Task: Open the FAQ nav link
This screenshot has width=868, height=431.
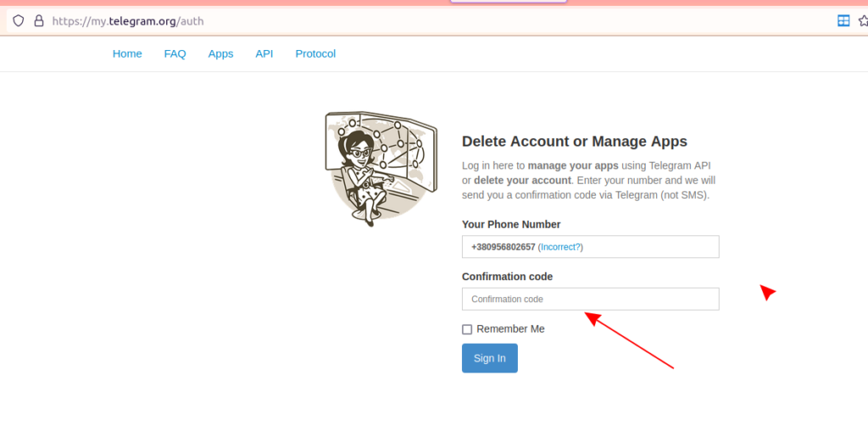Action: pyautogui.click(x=175, y=53)
